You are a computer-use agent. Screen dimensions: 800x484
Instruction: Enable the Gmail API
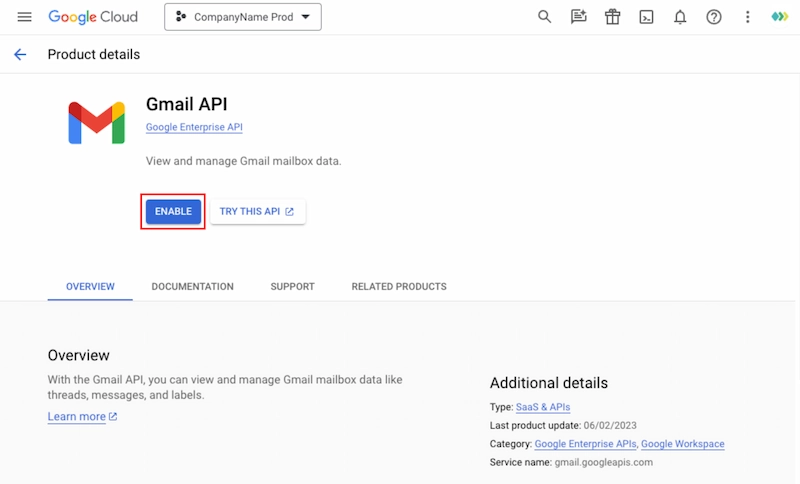pyautogui.click(x=173, y=211)
